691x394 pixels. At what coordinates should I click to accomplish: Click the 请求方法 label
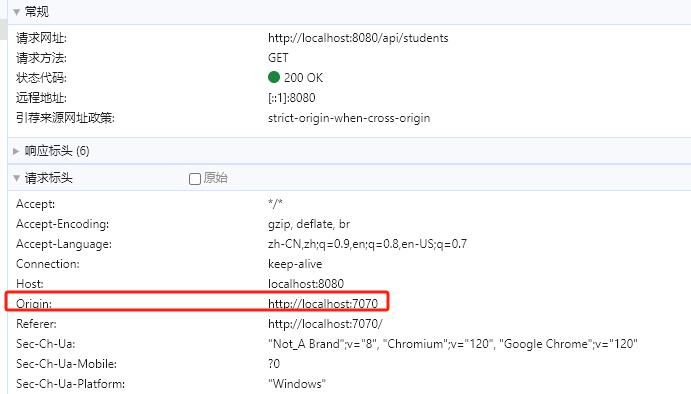pyautogui.click(x=41, y=58)
